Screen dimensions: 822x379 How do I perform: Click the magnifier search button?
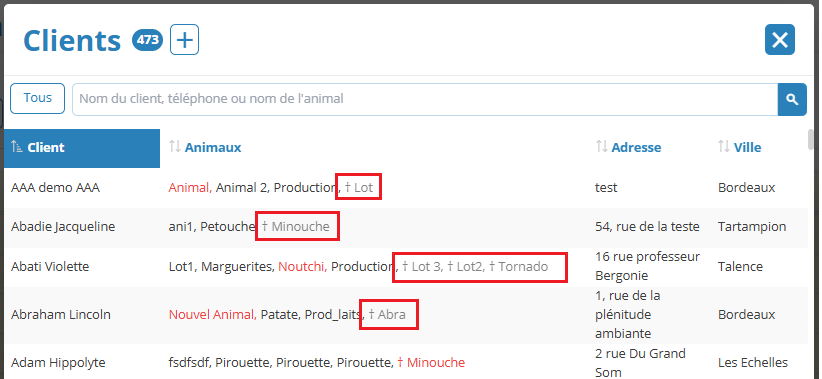click(792, 99)
